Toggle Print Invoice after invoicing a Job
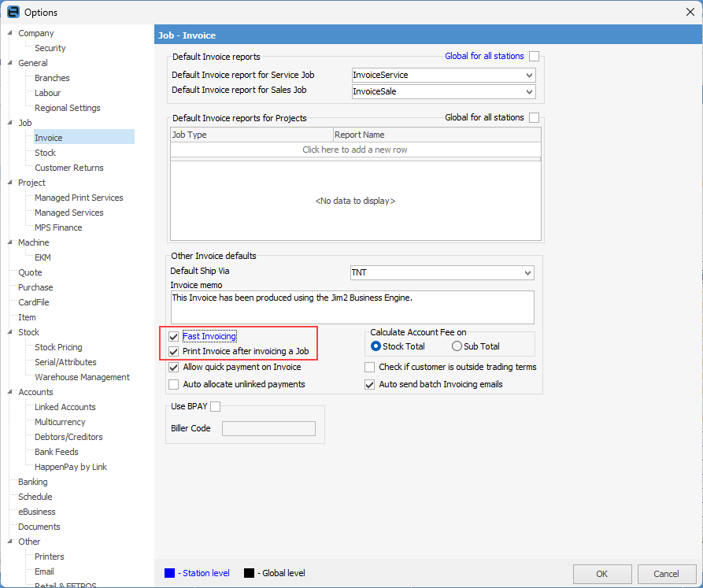 (x=174, y=352)
